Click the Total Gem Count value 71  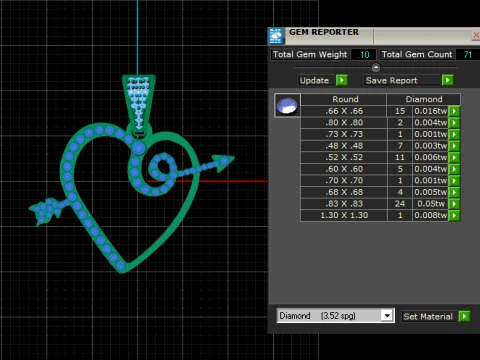468,55
